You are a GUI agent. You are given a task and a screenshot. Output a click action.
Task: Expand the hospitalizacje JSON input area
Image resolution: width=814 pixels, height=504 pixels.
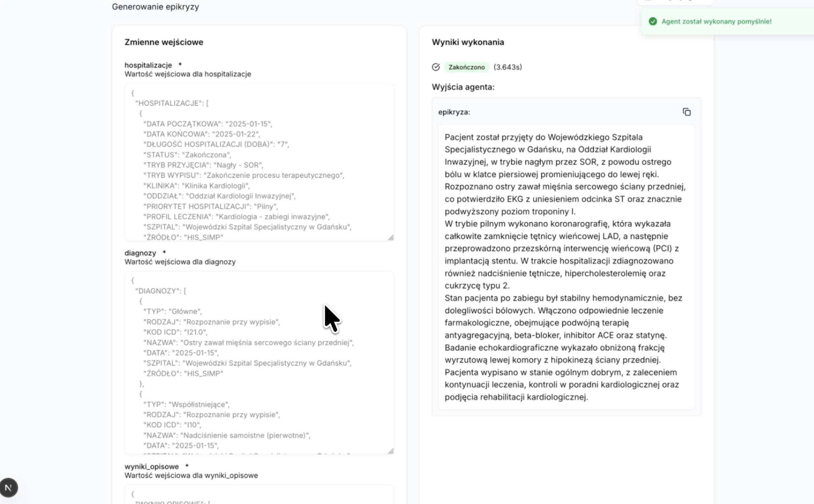[259, 162]
